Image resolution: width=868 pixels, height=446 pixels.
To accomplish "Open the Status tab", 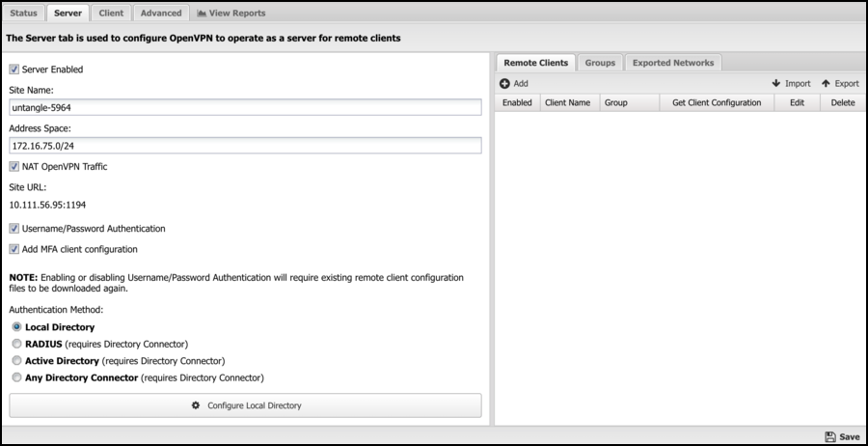I will pos(23,13).
